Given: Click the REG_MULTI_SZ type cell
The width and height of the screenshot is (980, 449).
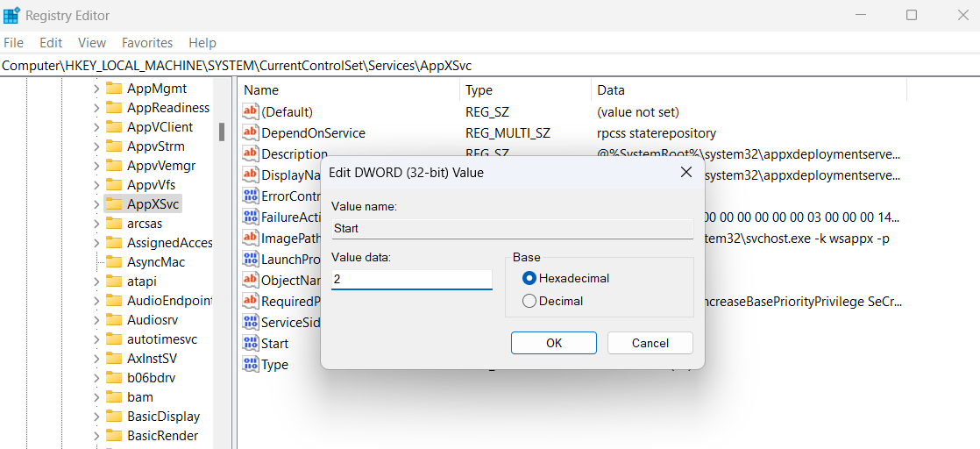Looking at the screenshot, I should (508, 133).
